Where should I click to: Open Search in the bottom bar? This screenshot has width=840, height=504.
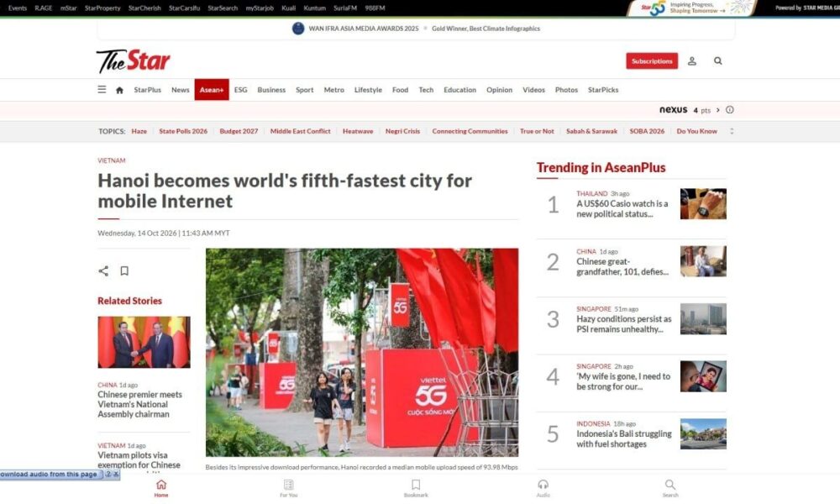[670, 488]
